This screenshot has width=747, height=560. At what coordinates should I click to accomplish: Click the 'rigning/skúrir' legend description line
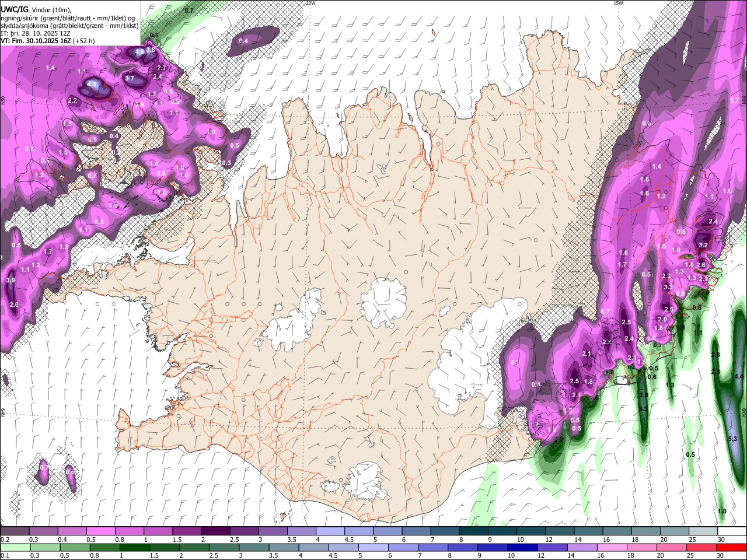[x=68, y=17]
